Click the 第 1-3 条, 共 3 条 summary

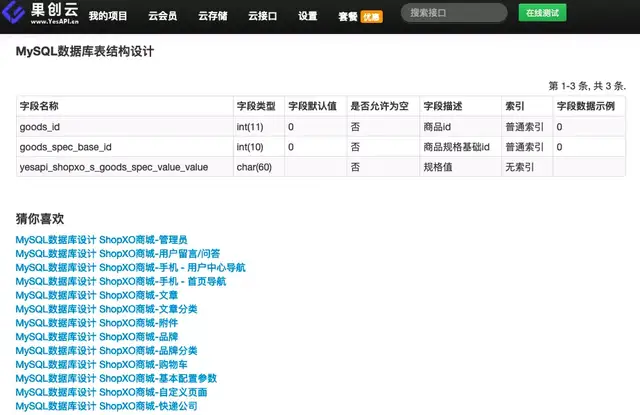[x=587, y=86]
